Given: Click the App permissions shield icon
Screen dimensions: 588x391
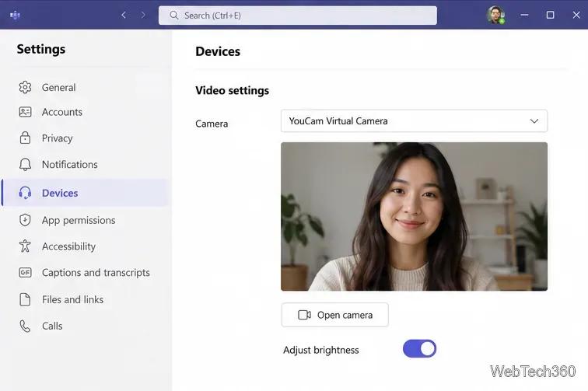Looking at the screenshot, I should (25, 220).
